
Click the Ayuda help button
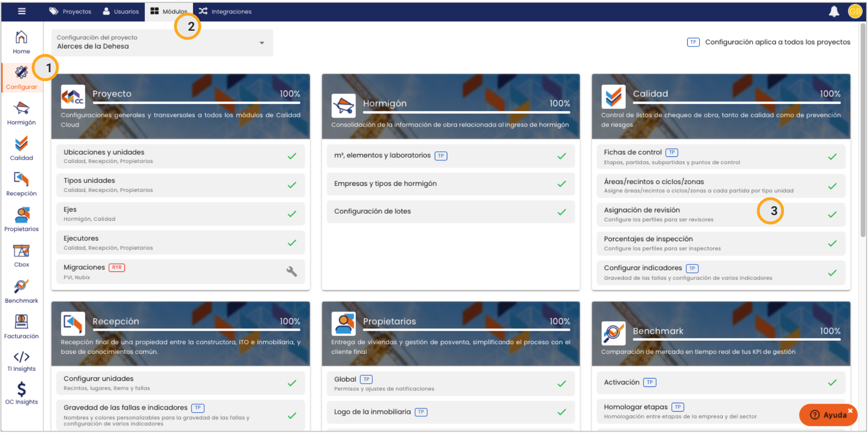[828, 415]
